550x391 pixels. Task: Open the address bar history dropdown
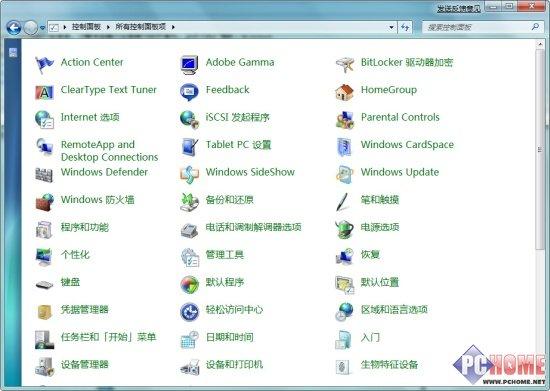click(x=391, y=27)
